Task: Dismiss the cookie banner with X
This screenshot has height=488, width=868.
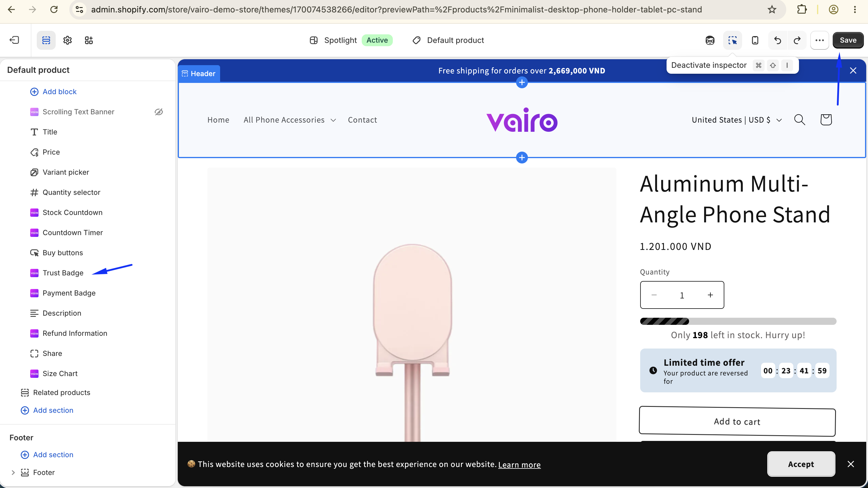Action: (x=851, y=464)
